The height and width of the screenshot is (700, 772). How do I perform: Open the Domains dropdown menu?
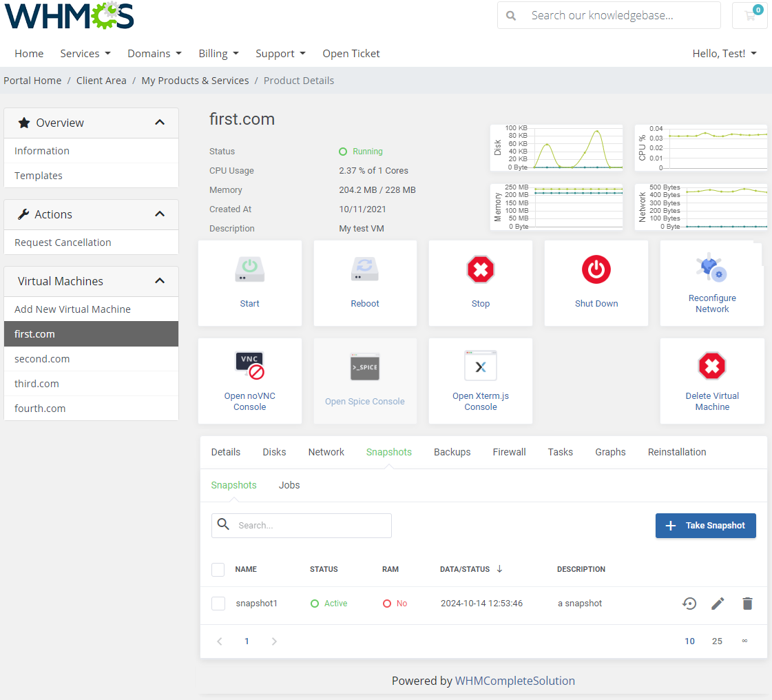pos(154,53)
